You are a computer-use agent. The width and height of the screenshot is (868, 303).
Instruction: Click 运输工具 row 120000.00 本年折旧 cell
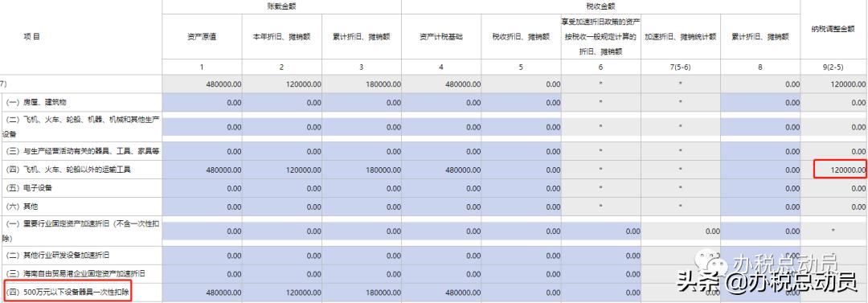282,170
